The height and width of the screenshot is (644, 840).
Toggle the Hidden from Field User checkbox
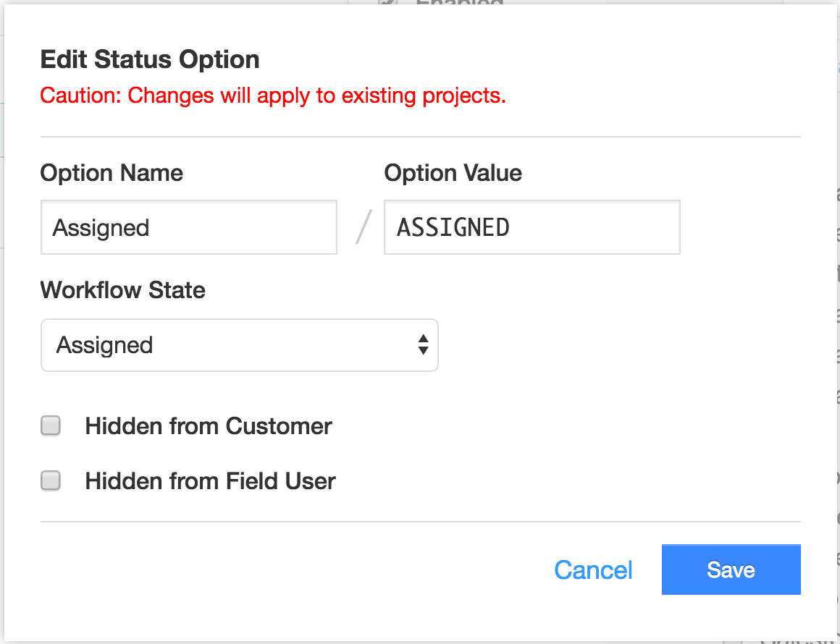point(51,481)
